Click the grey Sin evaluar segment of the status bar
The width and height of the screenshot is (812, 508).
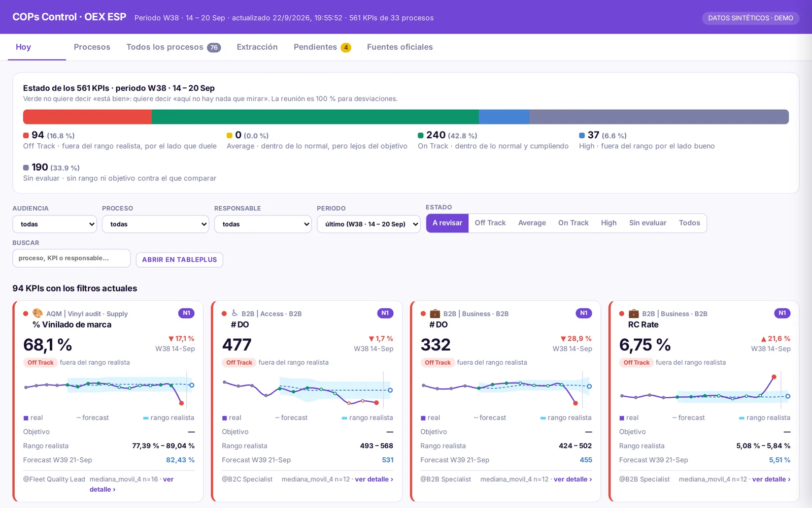point(659,117)
